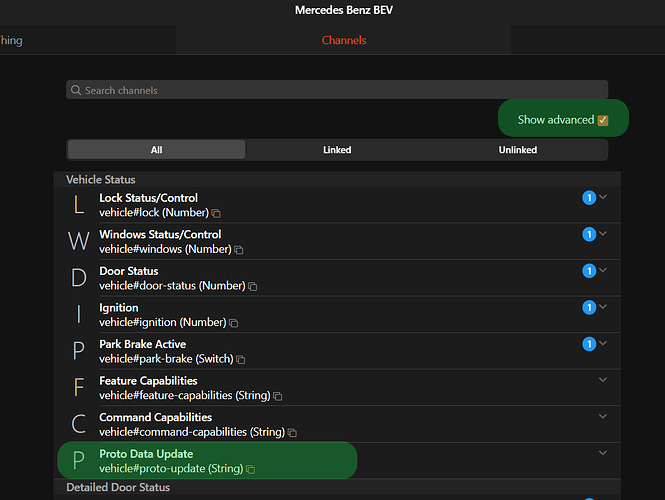Focus the Search channels field
This screenshot has width=665, height=500.
(337, 90)
